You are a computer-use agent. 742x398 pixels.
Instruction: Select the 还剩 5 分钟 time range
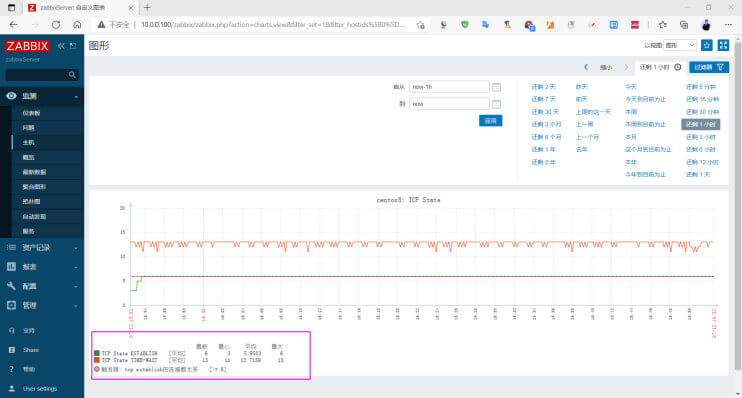click(701, 87)
